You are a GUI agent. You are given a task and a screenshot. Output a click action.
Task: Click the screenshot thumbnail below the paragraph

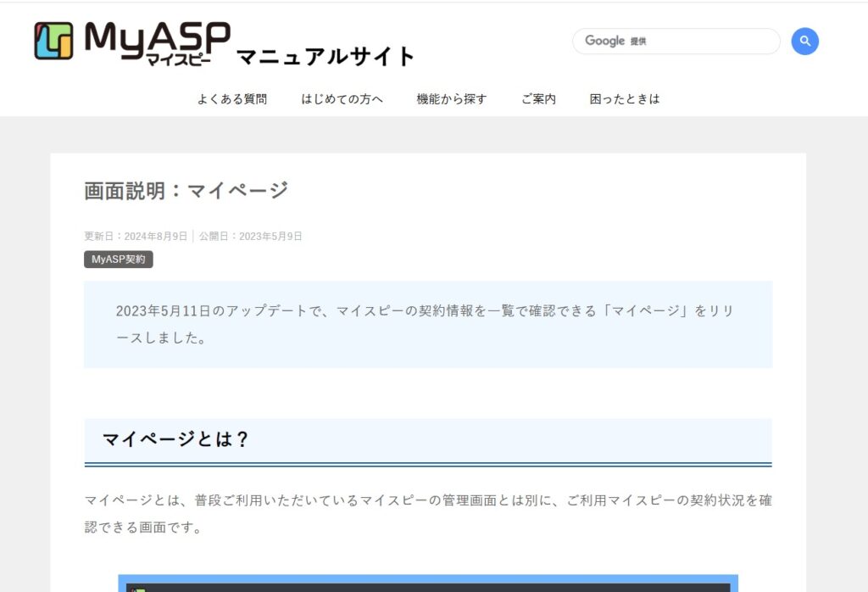tap(428, 584)
